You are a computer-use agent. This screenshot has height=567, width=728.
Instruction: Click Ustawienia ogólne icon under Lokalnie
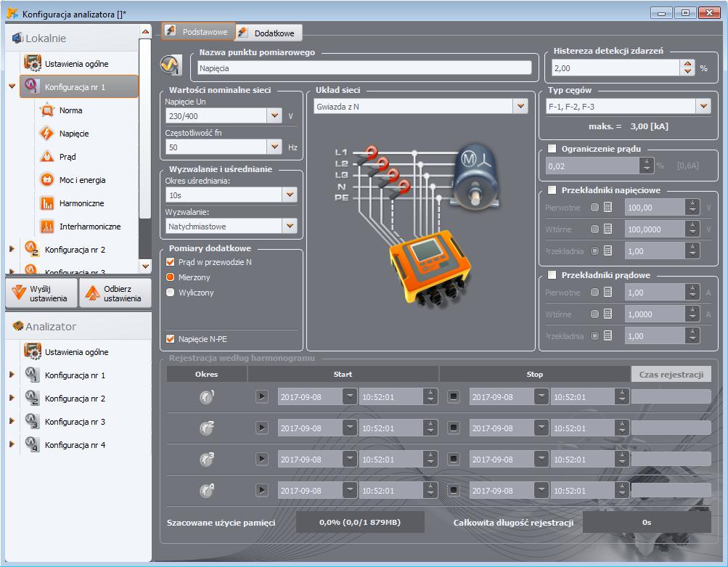tap(33, 64)
